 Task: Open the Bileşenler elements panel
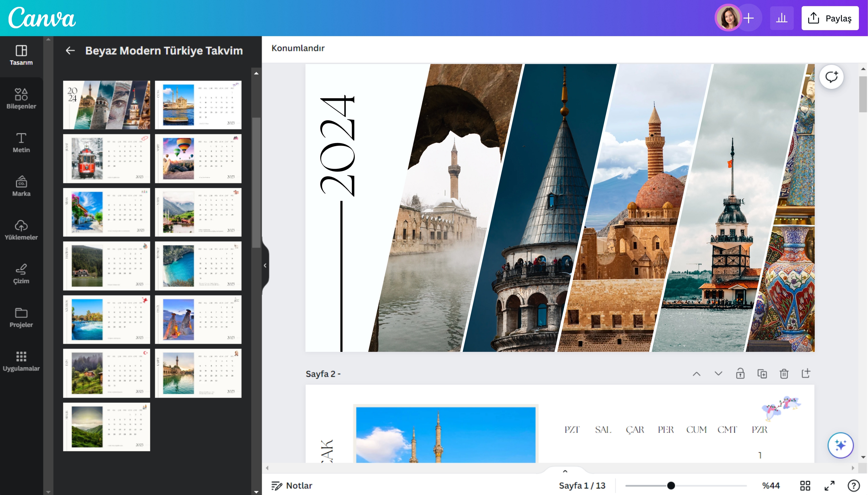tap(21, 99)
